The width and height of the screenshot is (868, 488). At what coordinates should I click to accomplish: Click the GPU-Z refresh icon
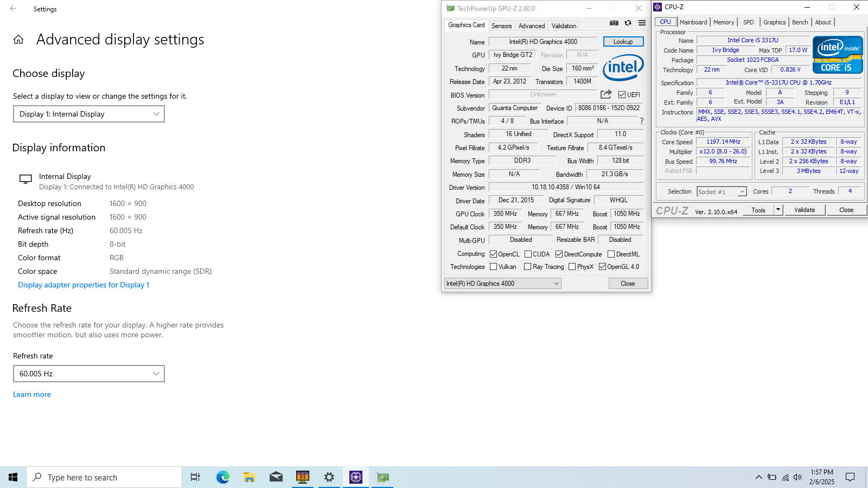point(628,23)
